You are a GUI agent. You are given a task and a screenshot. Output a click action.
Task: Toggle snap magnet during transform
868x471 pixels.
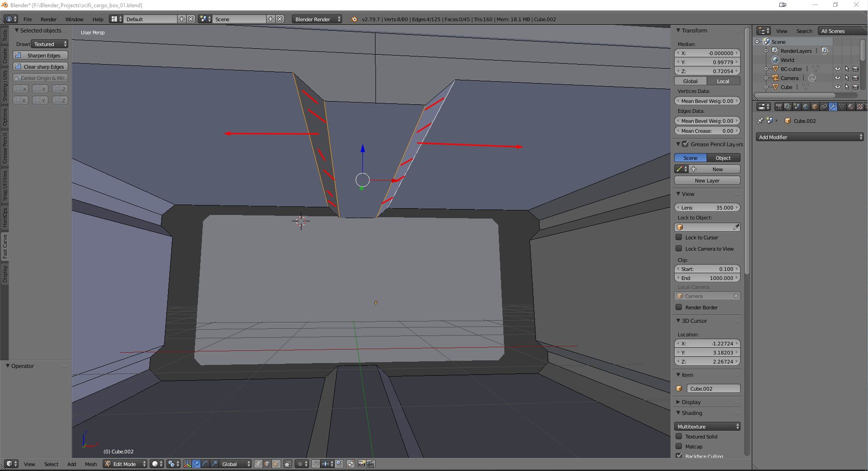click(316, 464)
